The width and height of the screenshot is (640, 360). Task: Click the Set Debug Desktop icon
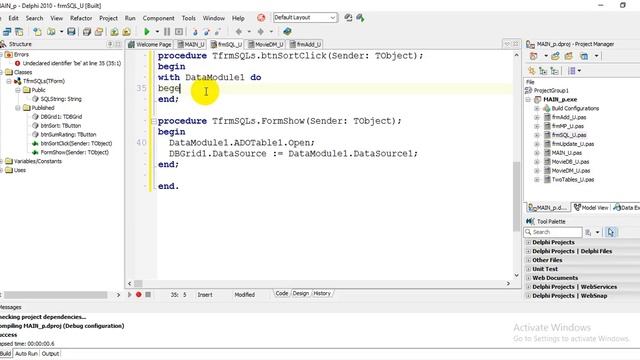360,18
